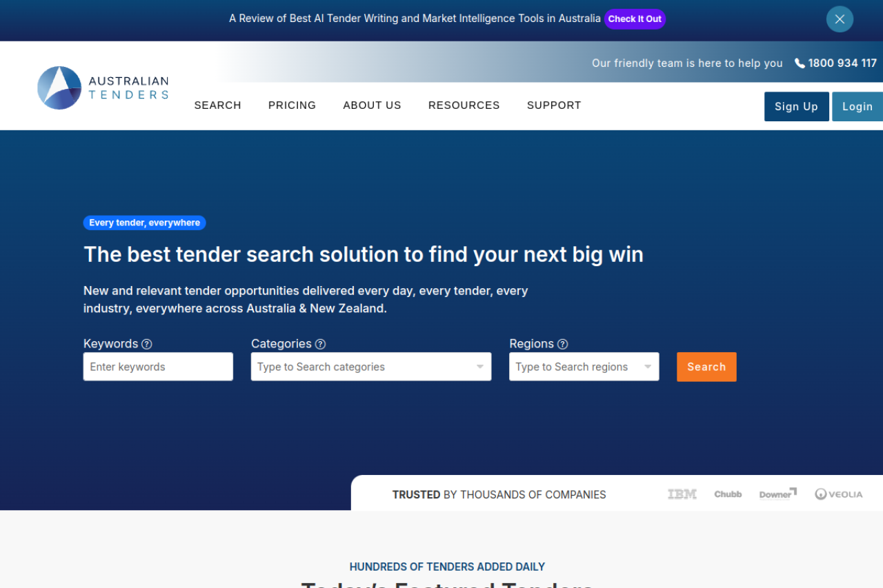Focus the Enter keywords input field
The height and width of the screenshot is (588, 883).
158,367
